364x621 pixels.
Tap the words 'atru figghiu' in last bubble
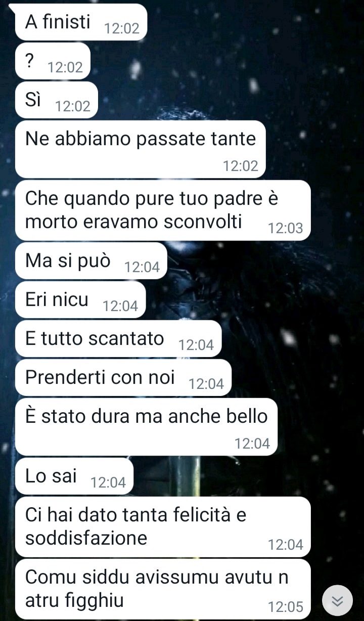pos(74,600)
